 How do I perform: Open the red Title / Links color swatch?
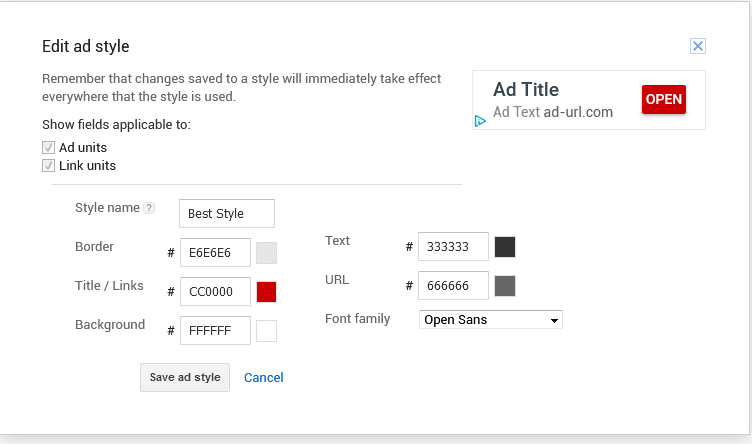click(x=266, y=292)
